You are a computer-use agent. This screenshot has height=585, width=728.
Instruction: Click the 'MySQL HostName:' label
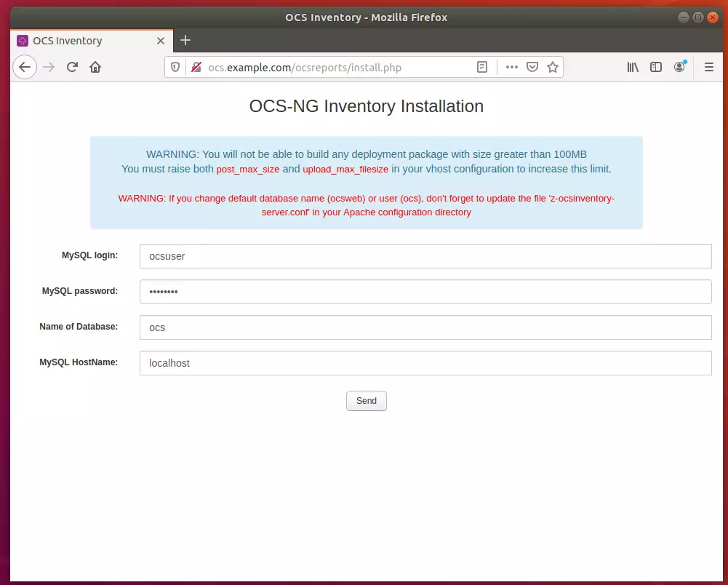coord(79,362)
